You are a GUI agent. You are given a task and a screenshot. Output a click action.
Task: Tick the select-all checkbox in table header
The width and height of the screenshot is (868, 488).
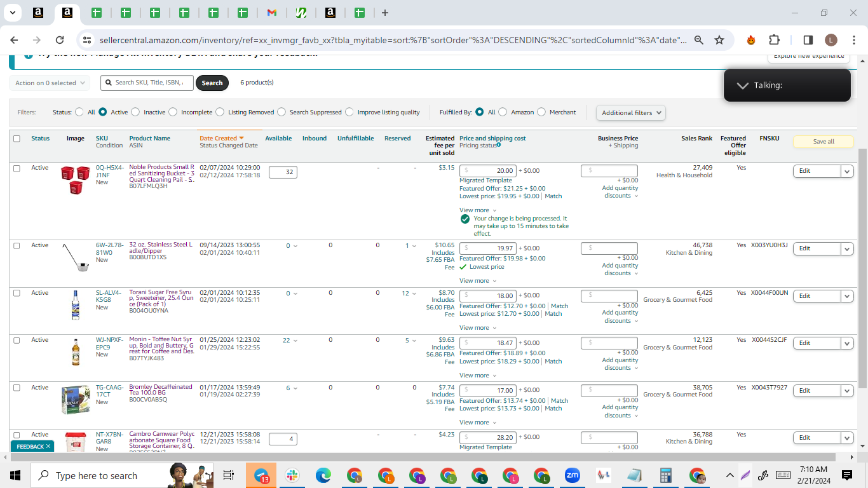pyautogui.click(x=17, y=139)
